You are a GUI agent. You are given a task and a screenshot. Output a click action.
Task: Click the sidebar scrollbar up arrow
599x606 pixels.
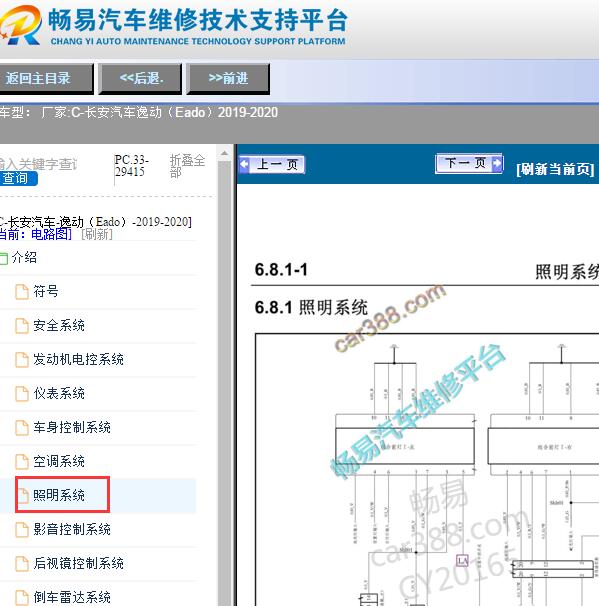tap(224, 153)
